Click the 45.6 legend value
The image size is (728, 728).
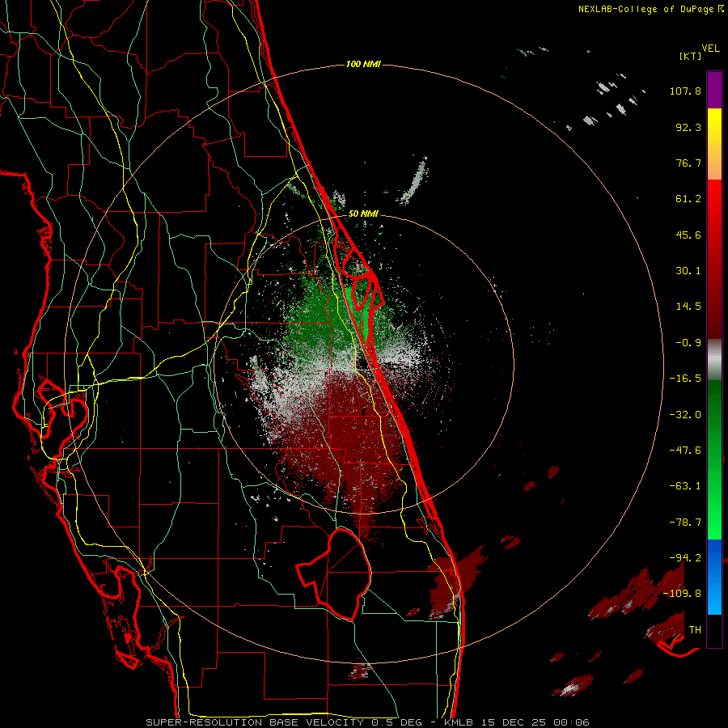tap(688, 235)
